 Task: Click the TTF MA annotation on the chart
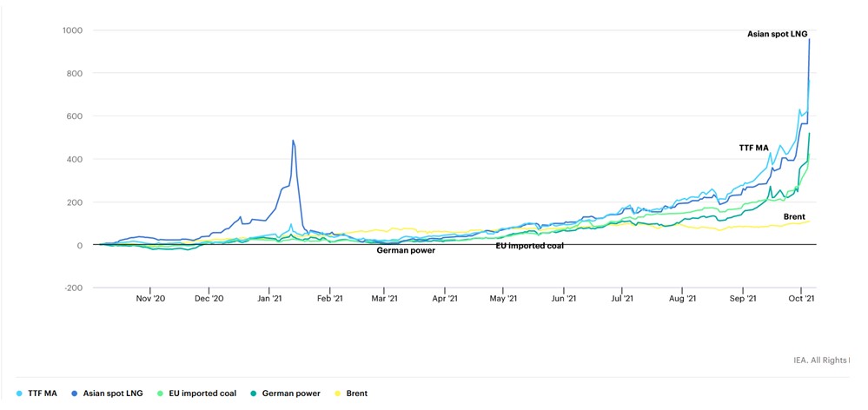coord(753,148)
